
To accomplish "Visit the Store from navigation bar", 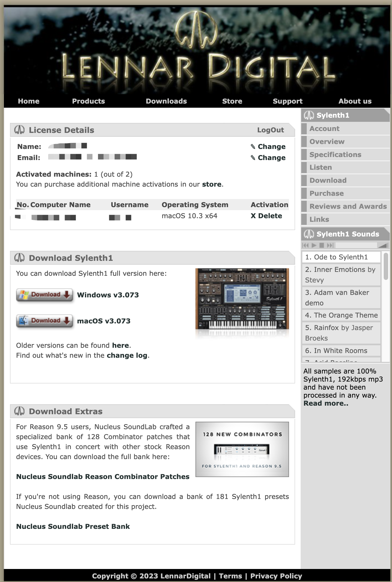I will (232, 101).
